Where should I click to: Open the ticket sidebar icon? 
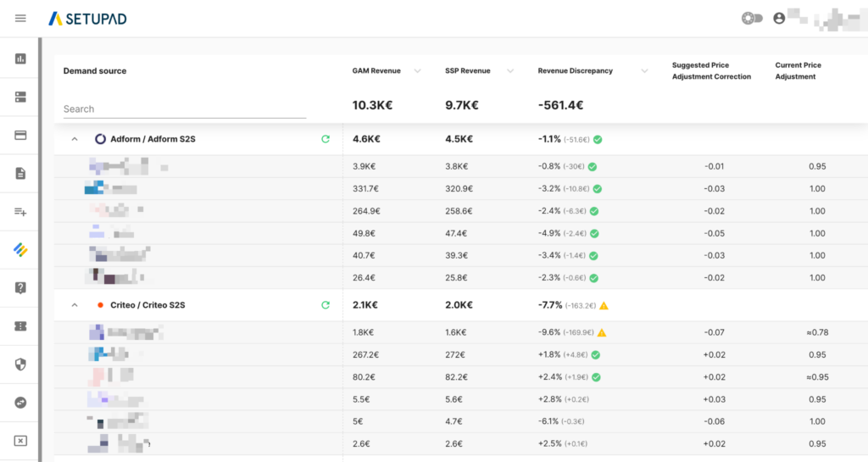pos(20,326)
